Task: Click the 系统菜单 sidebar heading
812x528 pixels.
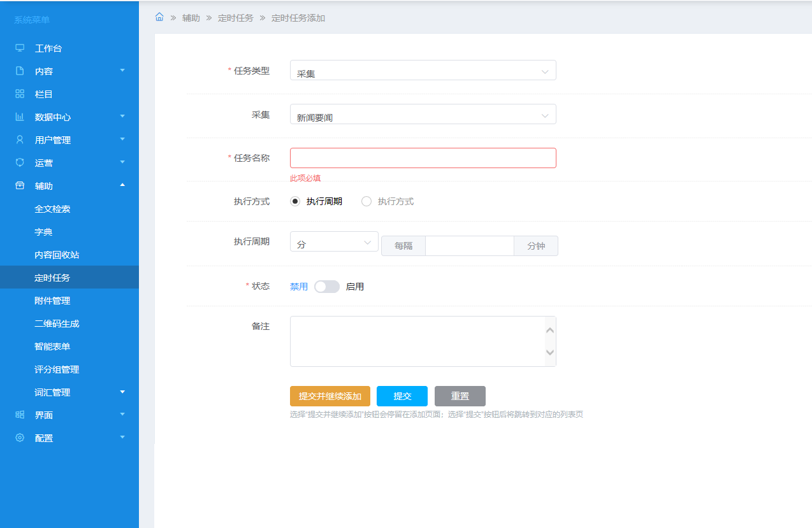Action: pos(32,20)
